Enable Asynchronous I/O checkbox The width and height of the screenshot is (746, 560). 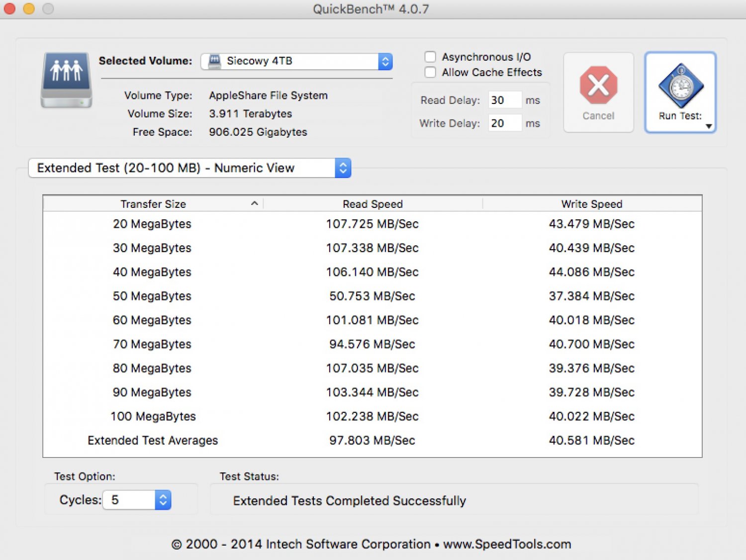430,57
